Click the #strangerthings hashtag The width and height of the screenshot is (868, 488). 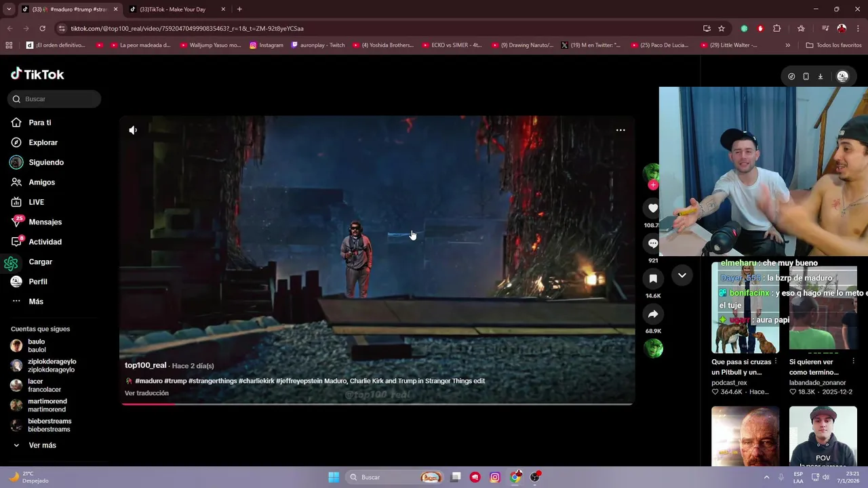(x=212, y=381)
